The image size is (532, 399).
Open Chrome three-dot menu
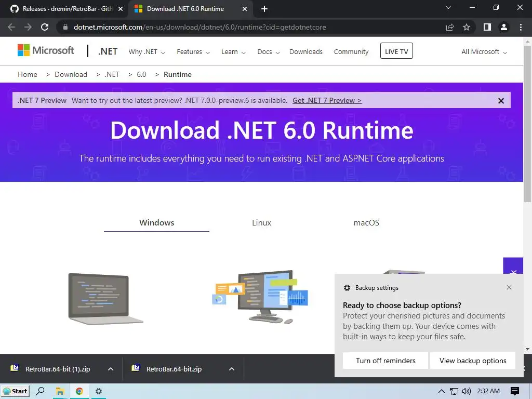(x=521, y=27)
